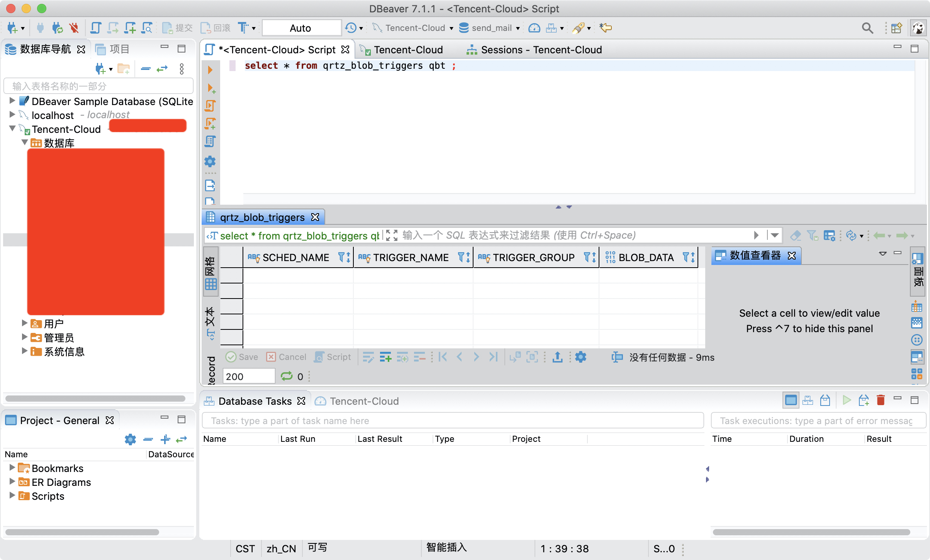Toggle Auto commit mode box
The image size is (930, 560).
(301, 28)
